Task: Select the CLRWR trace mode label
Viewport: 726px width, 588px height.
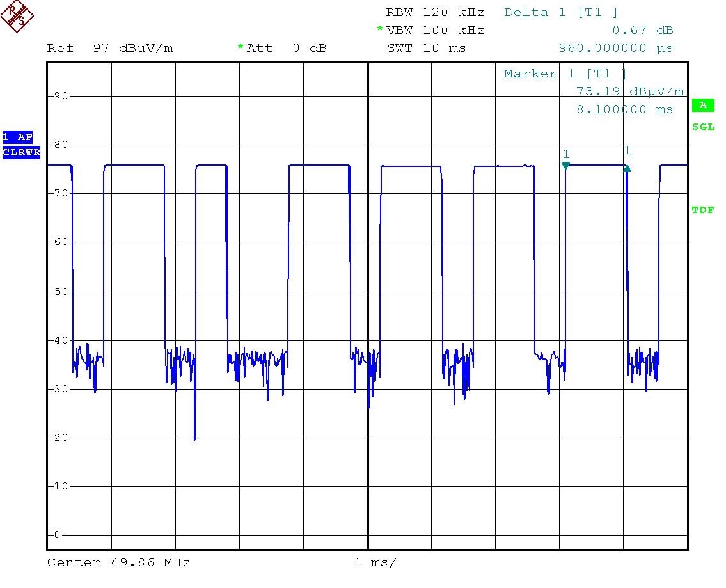Action: [x=21, y=152]
